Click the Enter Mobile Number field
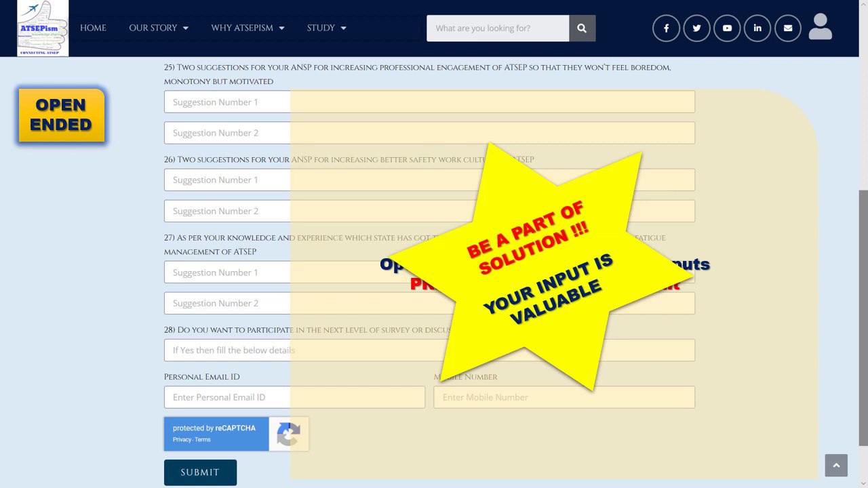 click(x=564, y=397)
